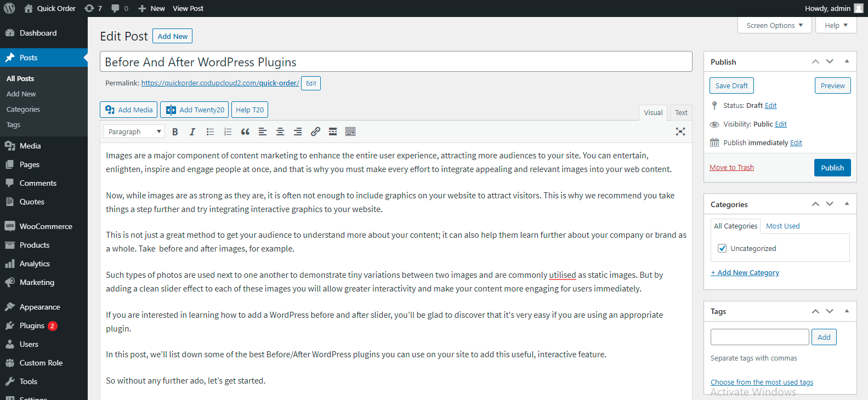The height and width of the screenshot is (400, 868).
Task: Click the Add tag button
Action: click(x=824, y=337)
